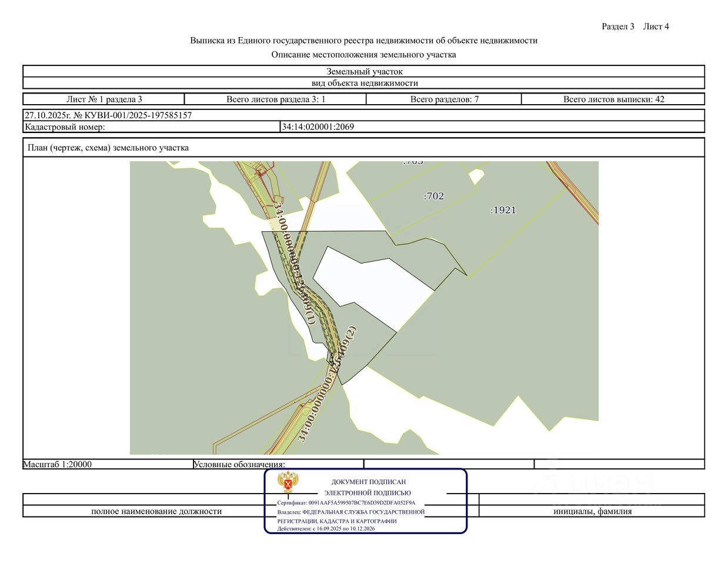Image resolution: width=728 pixels, height=563 pixels.
Task: Click the 'Владелец: ФЕДЕРАЛЬНАЯ СЛУЖБА' stamp line
Action: pyautogui.click(x=351, y=512)
